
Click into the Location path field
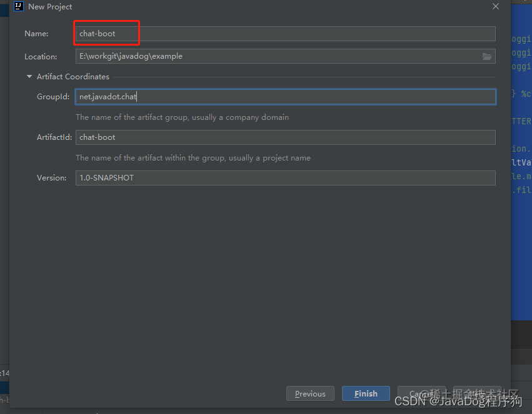pos(285,56)
